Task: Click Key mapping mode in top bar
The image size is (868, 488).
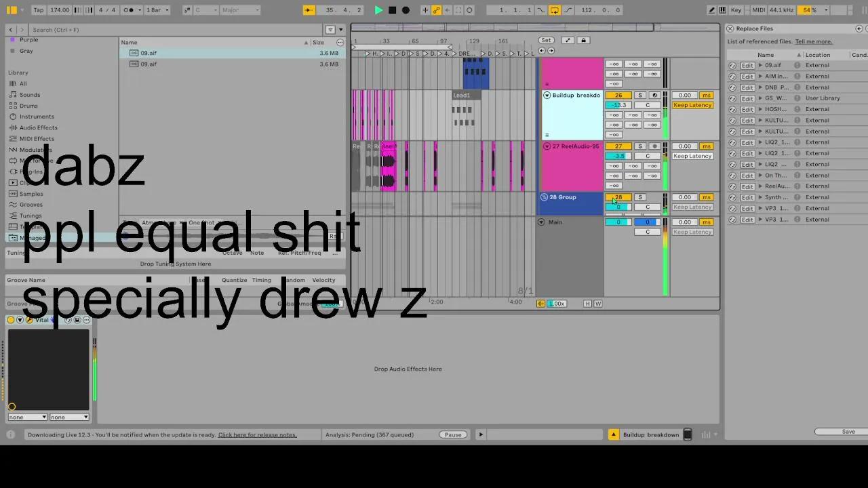Action: [x=736, y=9]
